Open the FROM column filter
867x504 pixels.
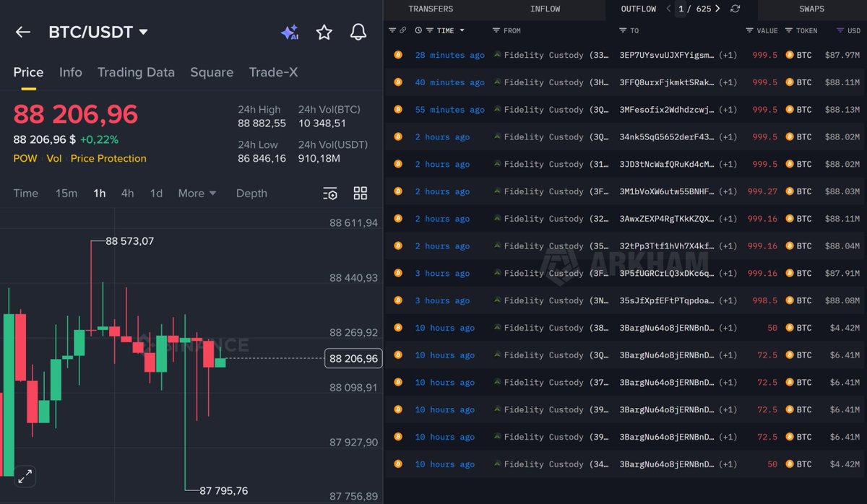point(496,30)
